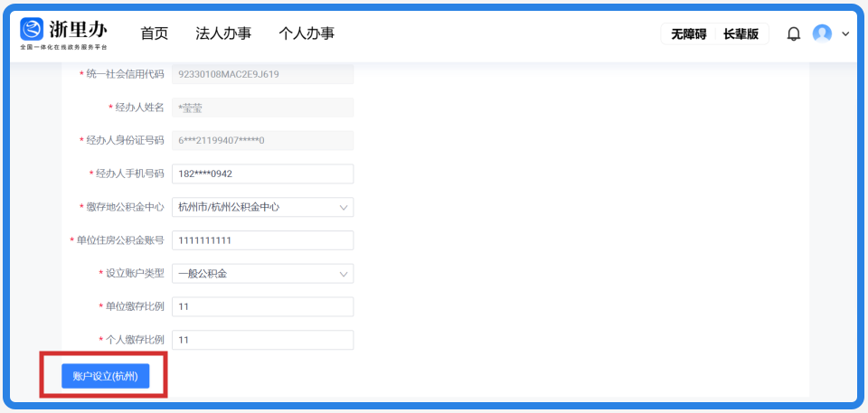Click the 统一社会信用代码 label
Viewport: 868px width, 413px height.
(126, 73)
